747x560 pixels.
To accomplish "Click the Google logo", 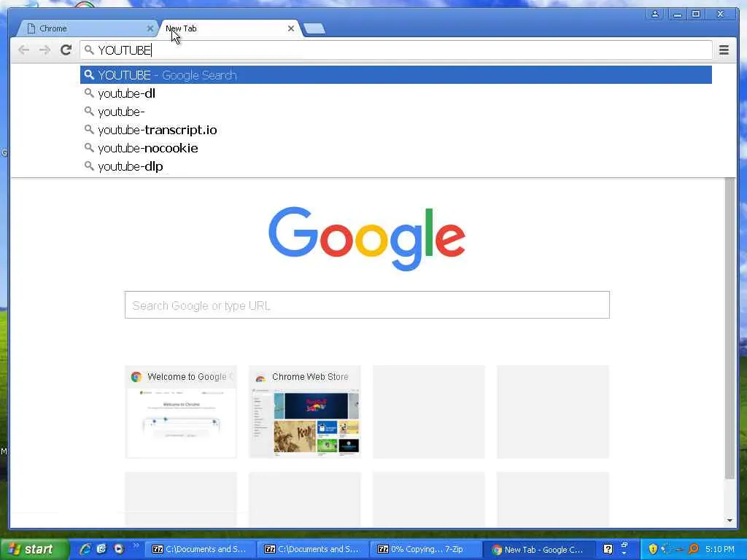I will pos(367,238).
